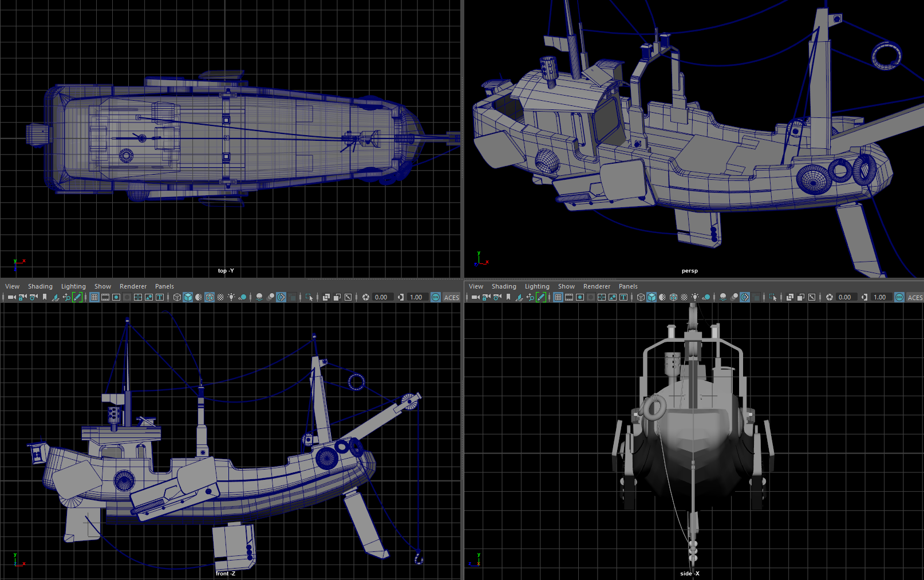Open ACES view transform dropdown, front panel
Image resolution: width=924 pixels, height=580 pixels.
(452, 297)
